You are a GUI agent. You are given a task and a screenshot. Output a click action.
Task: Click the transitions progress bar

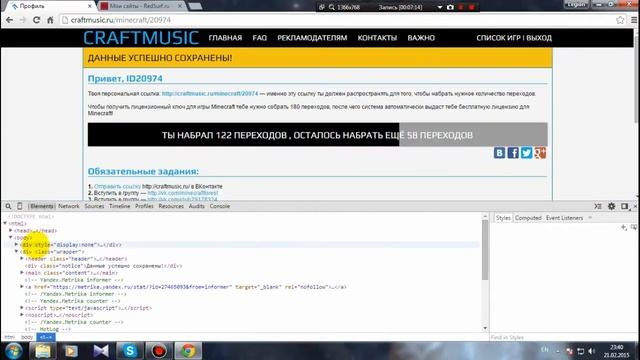(x=318, y=135)
